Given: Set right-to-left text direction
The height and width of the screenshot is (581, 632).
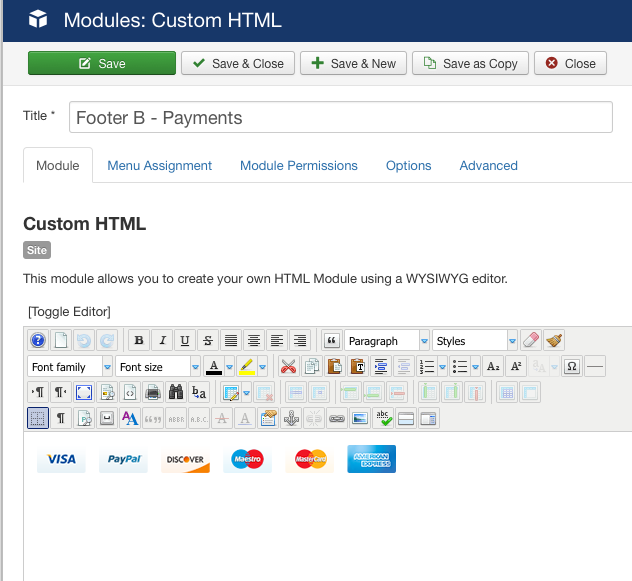Looking at the screenshot, I should (61, 392).
